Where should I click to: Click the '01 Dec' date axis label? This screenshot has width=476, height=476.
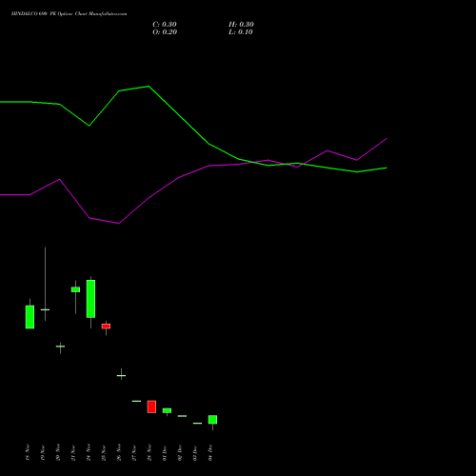tap(165, 452)
